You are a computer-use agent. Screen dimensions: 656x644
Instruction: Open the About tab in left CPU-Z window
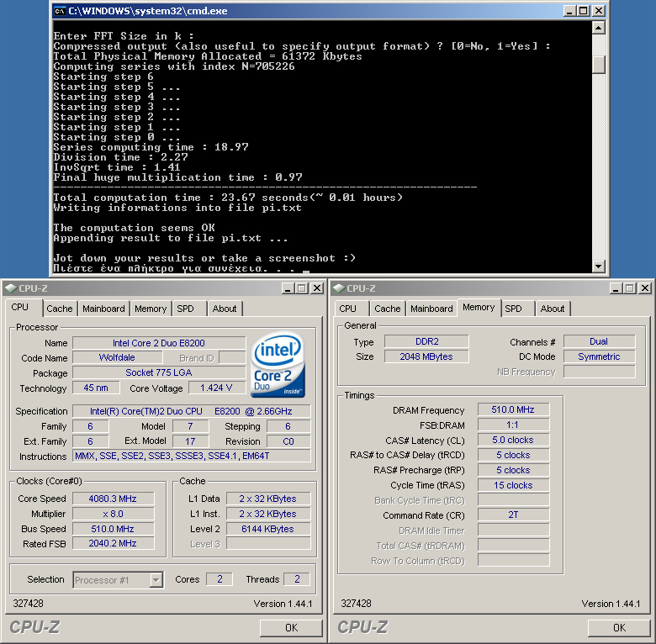pos(225,309)
